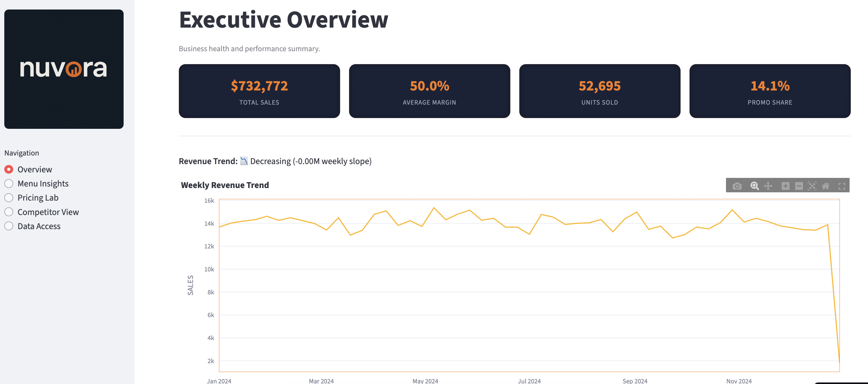Viewport: 868px width, 384px height.
Task: Switch to Competitor View page
Action: [9, 212]
